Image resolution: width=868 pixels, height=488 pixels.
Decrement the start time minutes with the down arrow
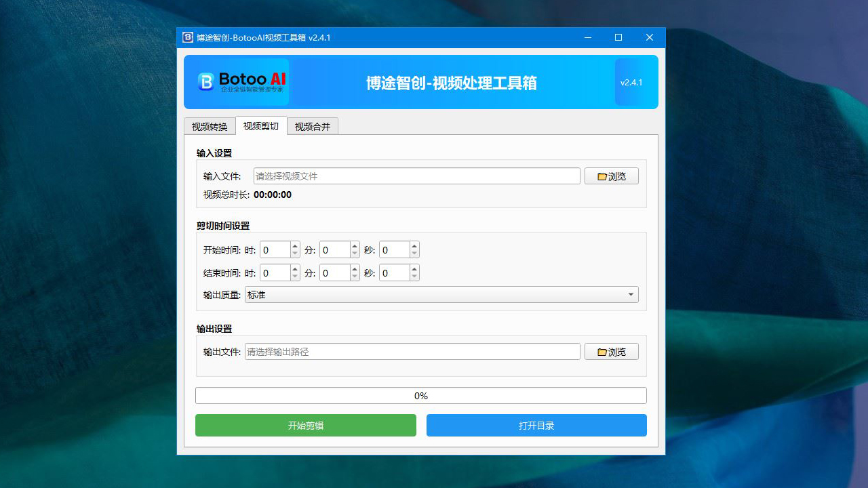tap(354, 253)
